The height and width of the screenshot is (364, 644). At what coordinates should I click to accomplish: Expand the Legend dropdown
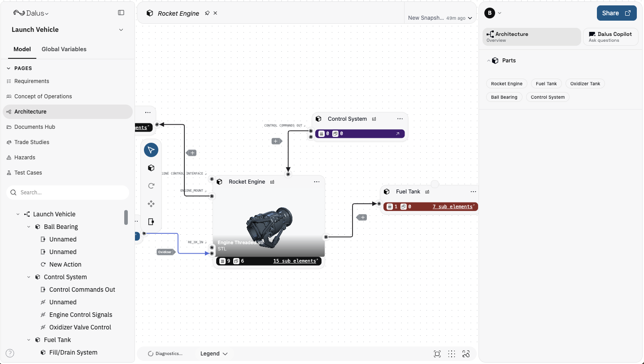coord(214,354)
